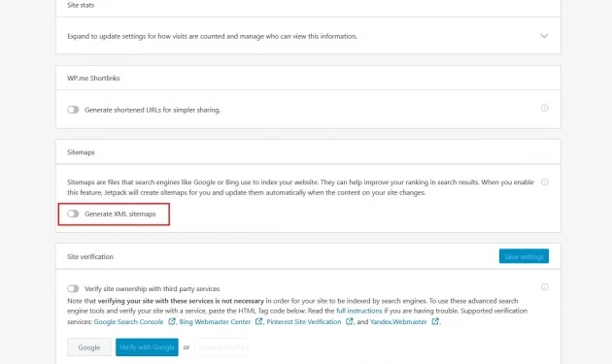Image resolution: width=612 pixels, height=364 pixels.
Task: Open the Yandex.Webmaster link
Action: point(398,322)
